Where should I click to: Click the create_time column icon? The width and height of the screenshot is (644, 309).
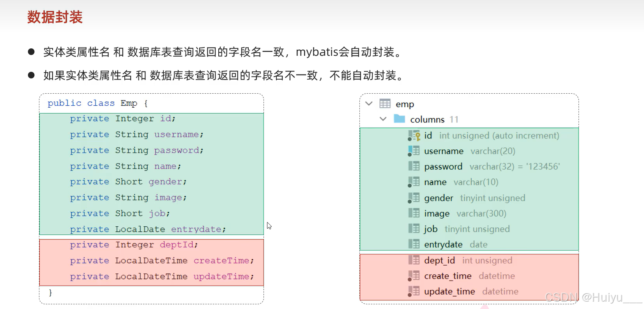pyautogui.click(x=414, y=276)
